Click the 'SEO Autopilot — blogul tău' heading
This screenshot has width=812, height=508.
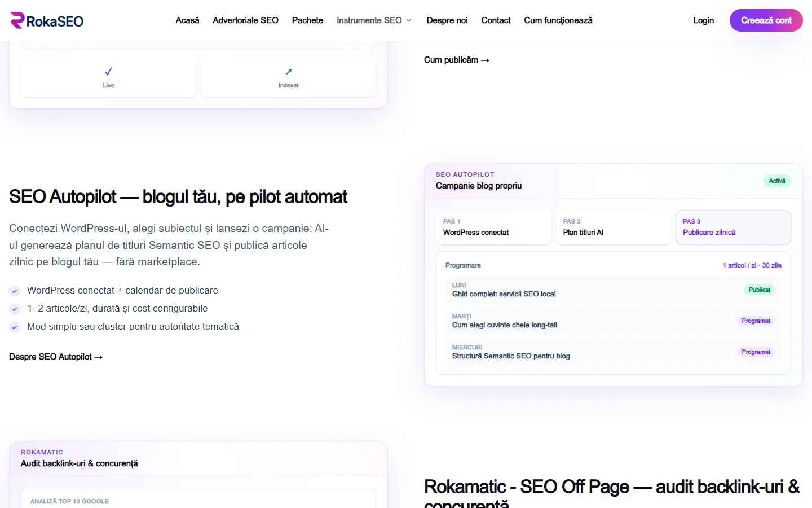(178, 196)
